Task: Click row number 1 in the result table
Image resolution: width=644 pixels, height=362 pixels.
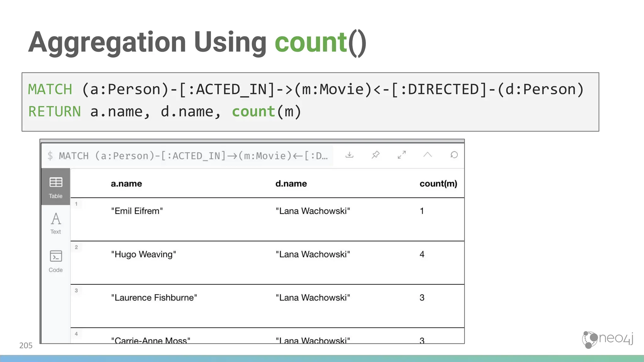Action: coord(76,204)
